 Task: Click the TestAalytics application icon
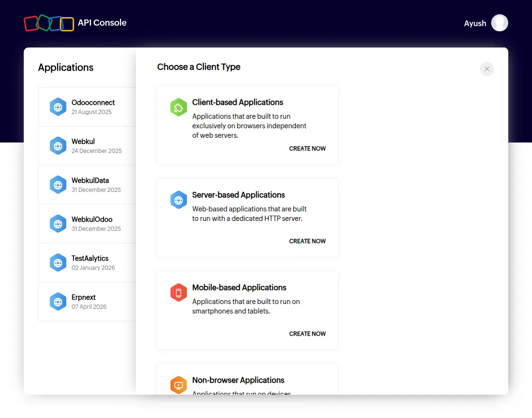[x=58, y=262]
